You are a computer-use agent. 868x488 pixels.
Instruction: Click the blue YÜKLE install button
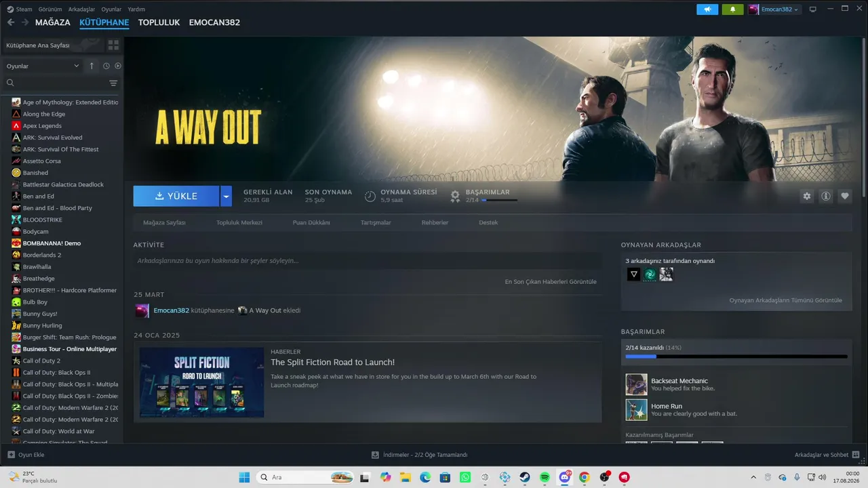[x=176, y=196]
